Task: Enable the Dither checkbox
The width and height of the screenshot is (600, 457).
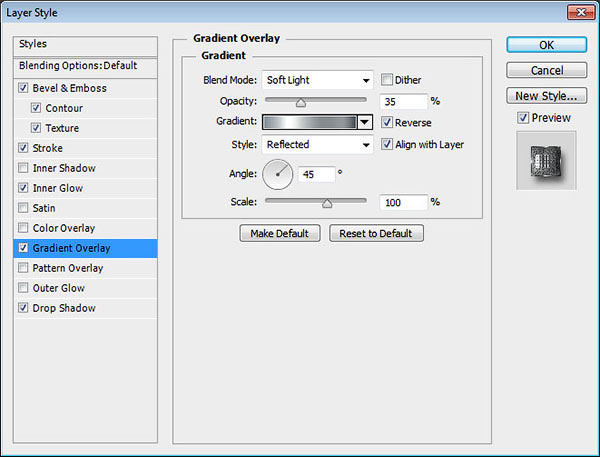Action: 386,80
